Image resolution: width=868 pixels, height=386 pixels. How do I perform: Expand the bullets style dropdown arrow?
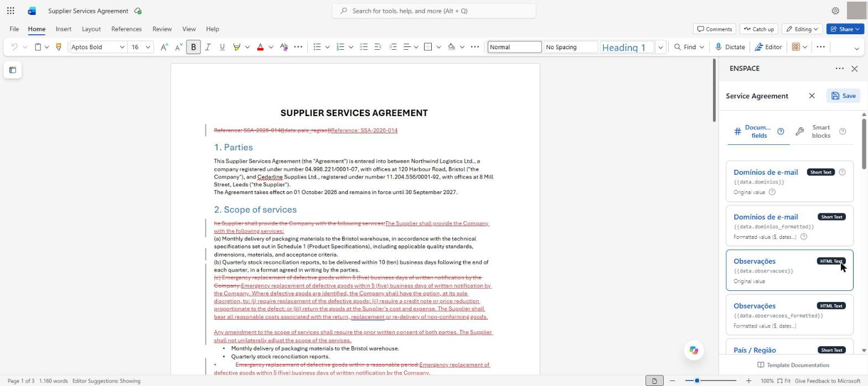tap(327, 47)
